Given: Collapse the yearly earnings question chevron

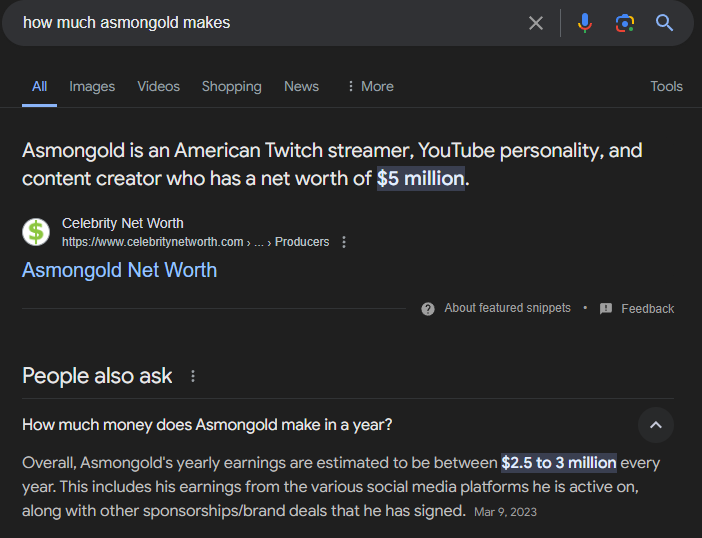Looking at the screenshot, I should [656, 425].
